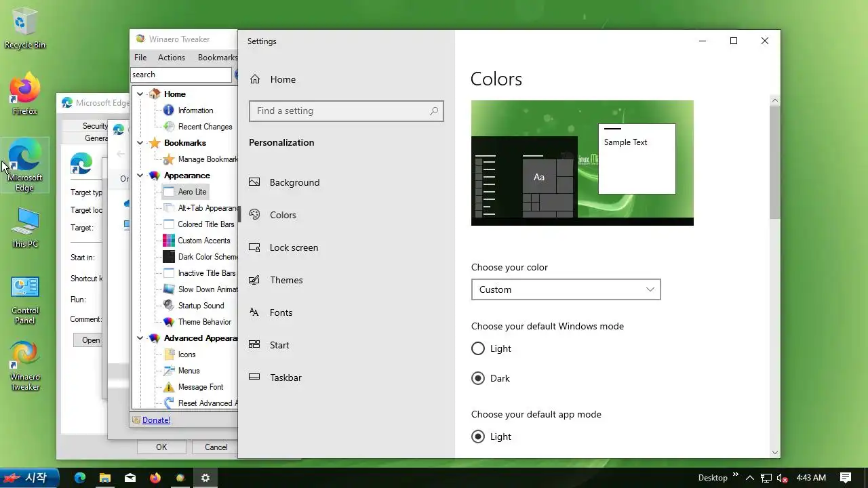868x488 pixels.
Task: Collapse the Appearance tree node
Action: (140, 176)
